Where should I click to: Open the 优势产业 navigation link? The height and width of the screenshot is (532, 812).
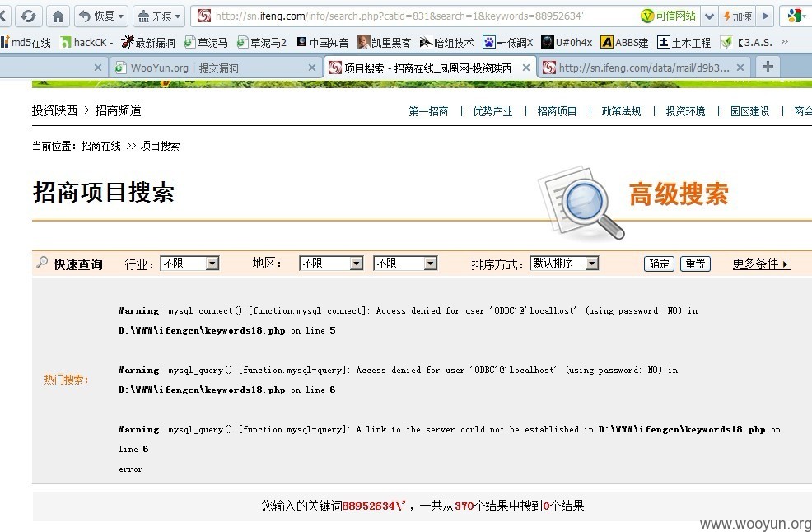point(492,111)
